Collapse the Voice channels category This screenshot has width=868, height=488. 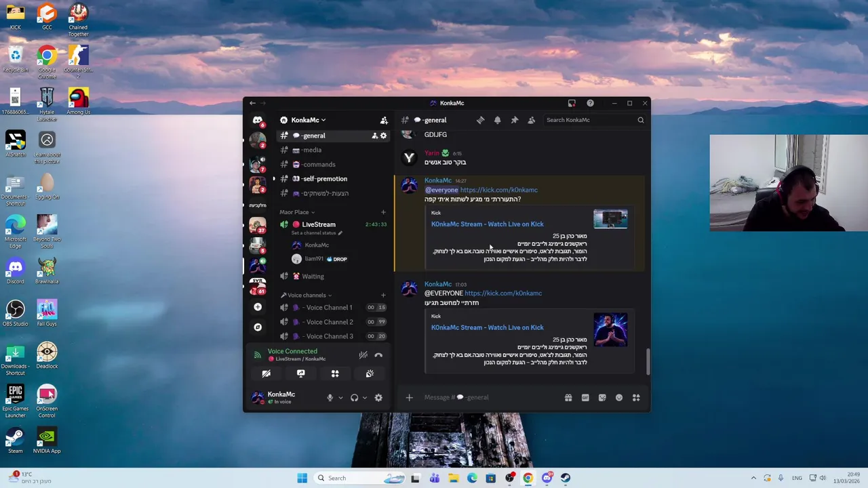click(307, 296)
